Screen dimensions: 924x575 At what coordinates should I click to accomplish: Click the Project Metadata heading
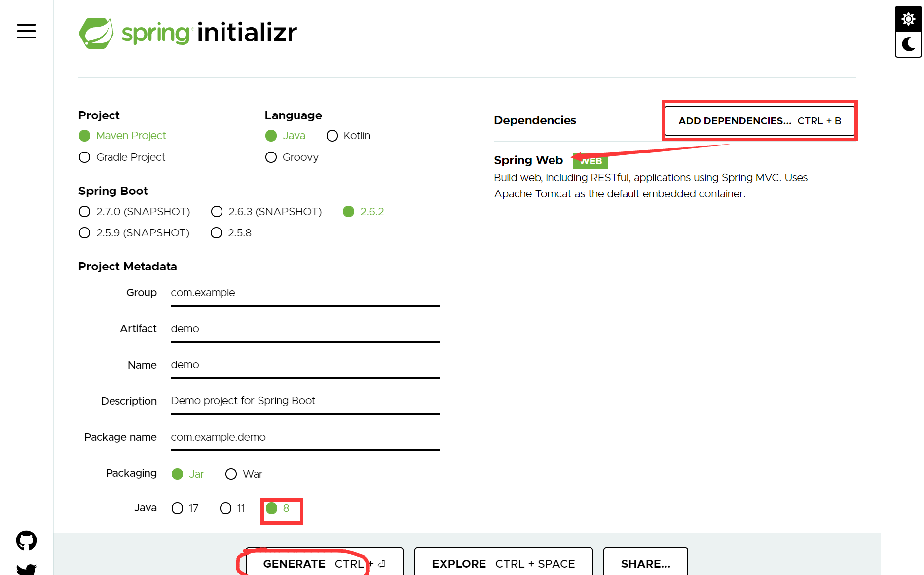128,267
